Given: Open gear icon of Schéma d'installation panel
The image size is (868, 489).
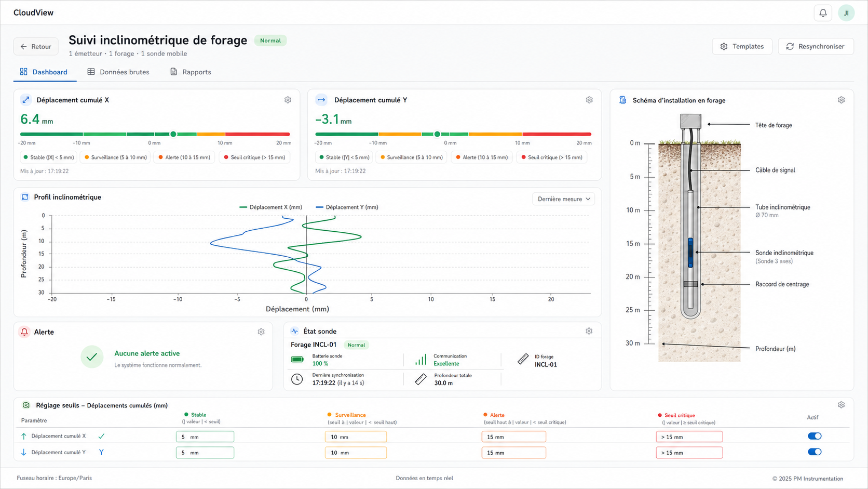Looking at the screenshot, I should (841, 100).
